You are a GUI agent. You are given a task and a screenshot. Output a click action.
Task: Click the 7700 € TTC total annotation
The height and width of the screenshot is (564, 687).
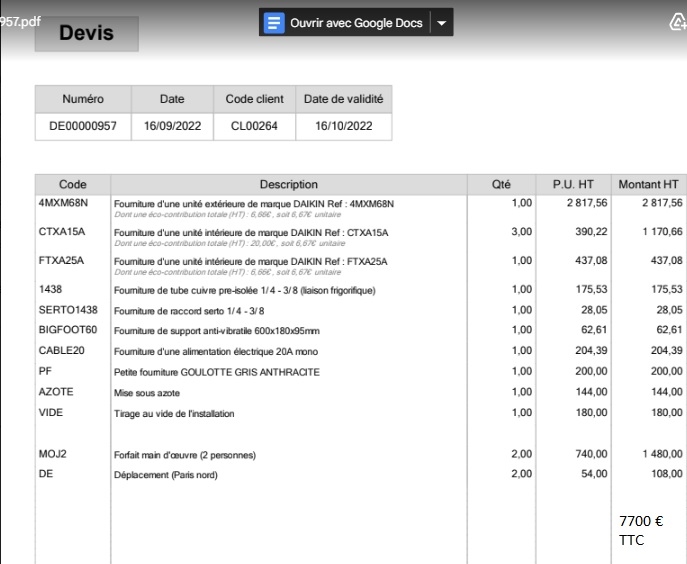tap(640, 530)
